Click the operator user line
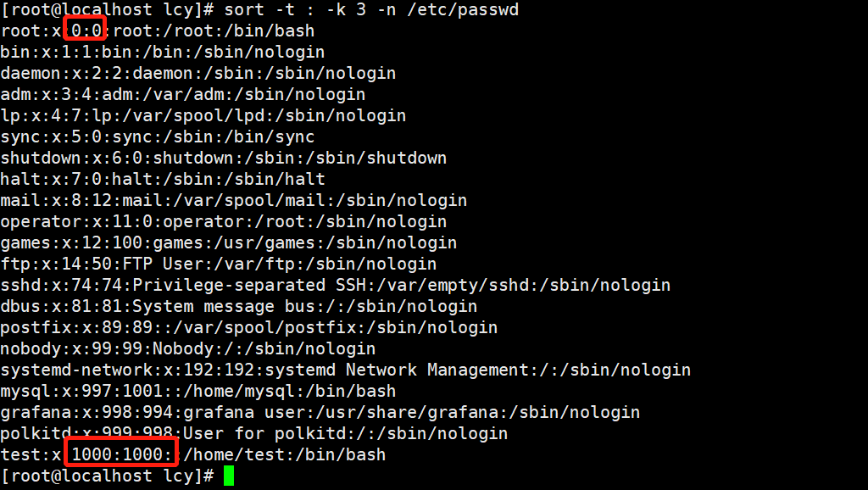 pos(223,221)
